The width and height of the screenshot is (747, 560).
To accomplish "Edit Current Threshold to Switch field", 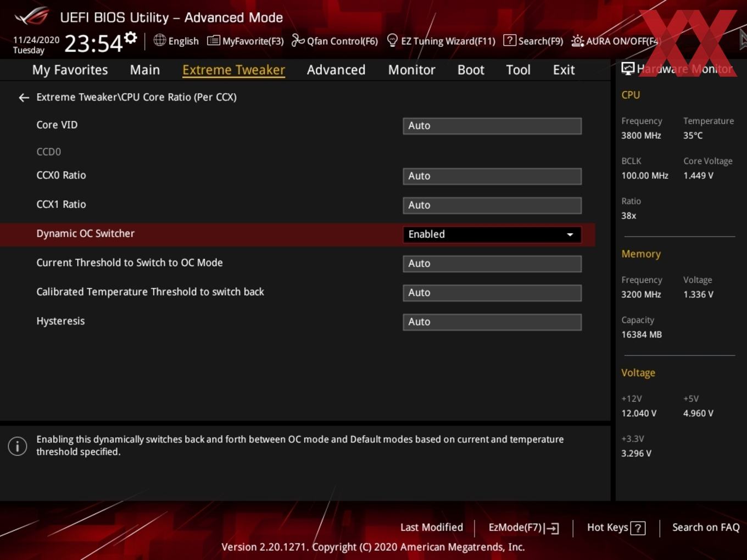I will tap(492, 264).
